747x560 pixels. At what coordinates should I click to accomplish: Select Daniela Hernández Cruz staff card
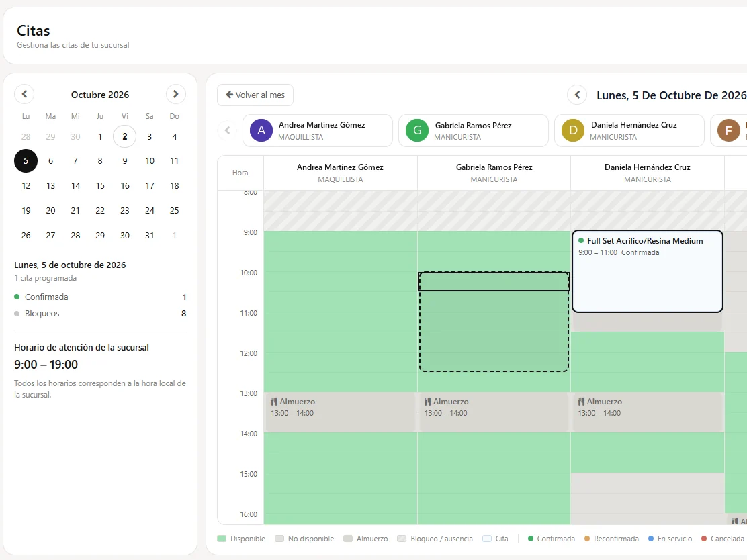(x=629, y=130)
